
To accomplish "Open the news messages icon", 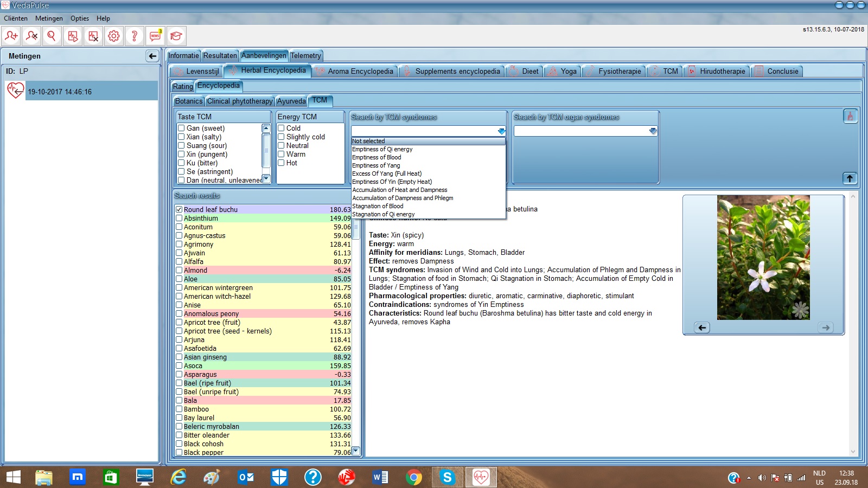I will (x=156, y=36).
